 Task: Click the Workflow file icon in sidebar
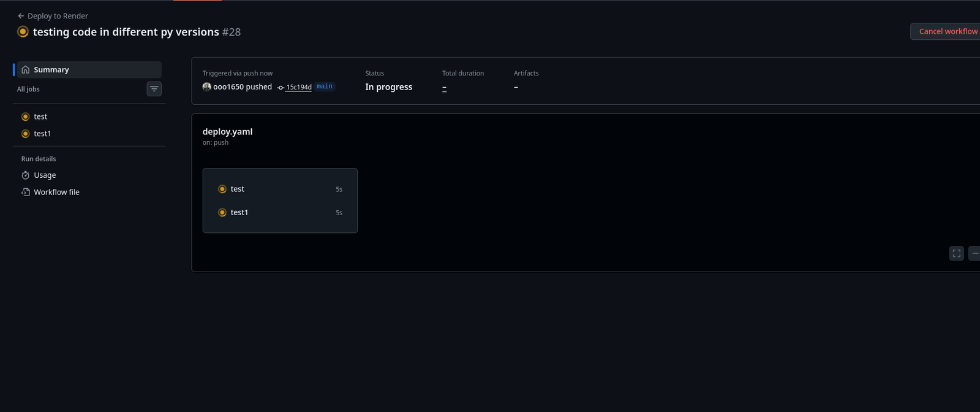click(26, 193)
